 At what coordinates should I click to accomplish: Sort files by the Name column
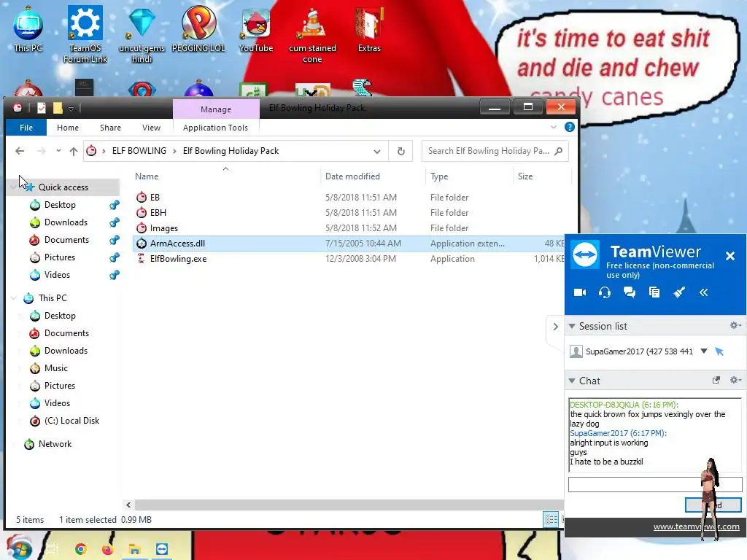coord(147,176)
